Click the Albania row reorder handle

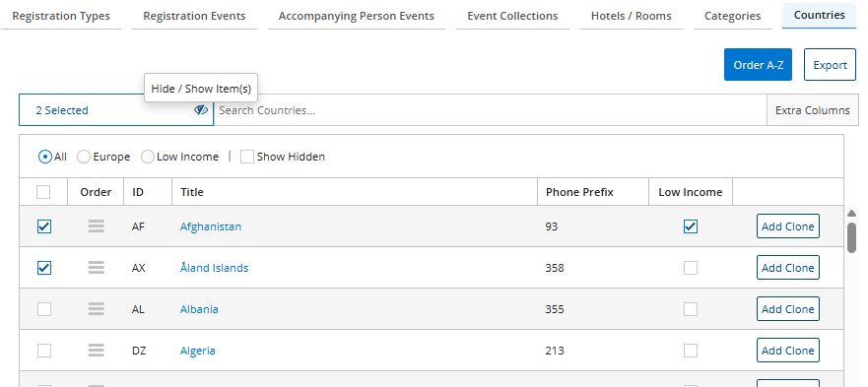[x=97, y=309]
